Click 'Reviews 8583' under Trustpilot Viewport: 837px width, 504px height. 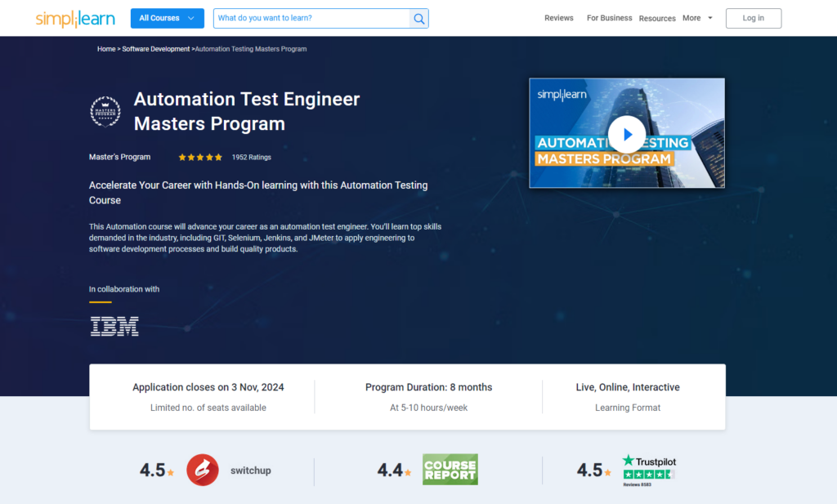pos(638,484)
